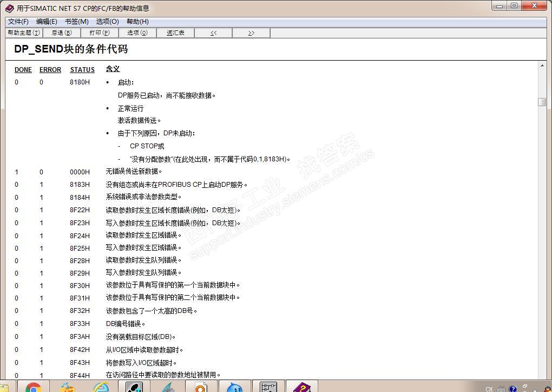Click status code 8F33H
The height and width of the screenshot is (392, 552).
tap(80, 323)
